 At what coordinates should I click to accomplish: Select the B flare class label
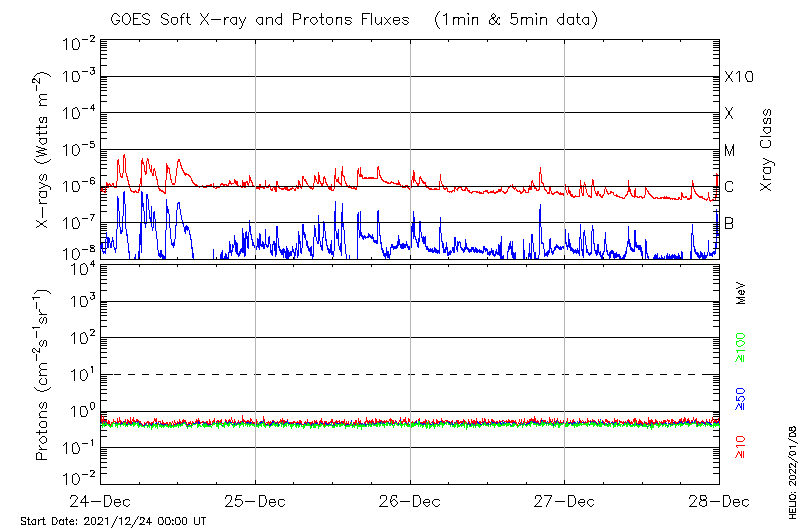pos(729,223)
